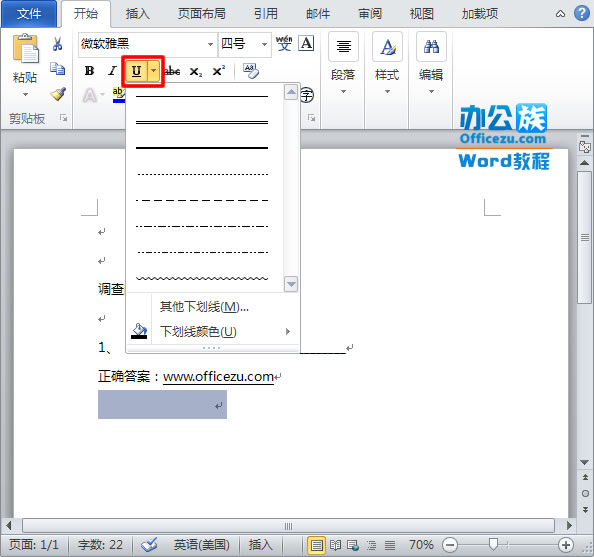The image size is (594, 557).
Task: Switch to the 插入 tab
Action: [138, 14]
